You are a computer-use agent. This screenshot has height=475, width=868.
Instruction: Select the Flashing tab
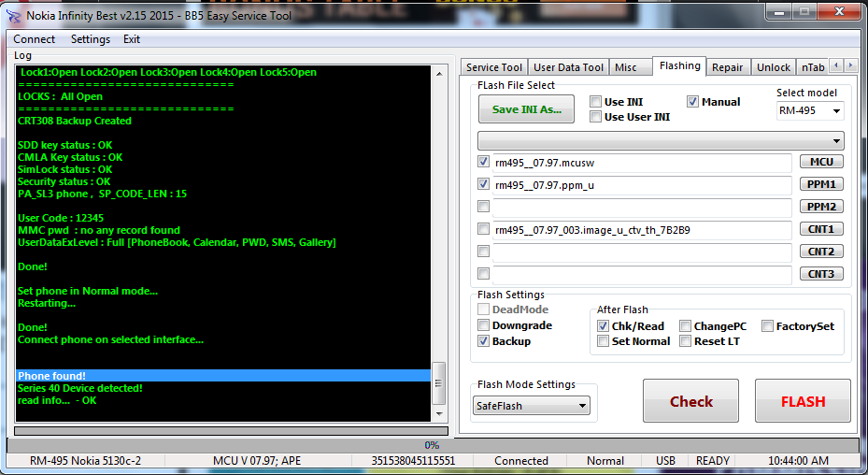(x=680, y=65)
